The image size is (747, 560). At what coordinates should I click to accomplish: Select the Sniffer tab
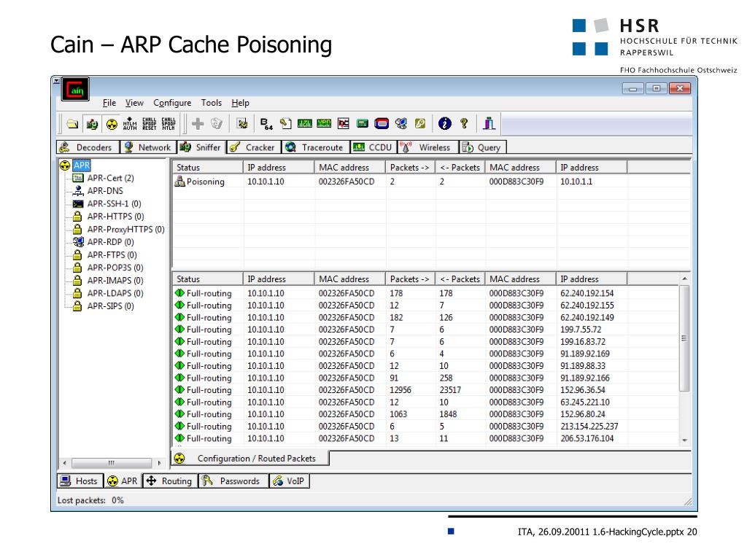(x=201, y=147)
